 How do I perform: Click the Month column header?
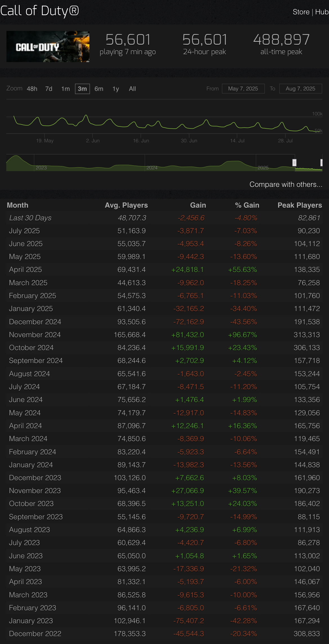coord(17,205)
